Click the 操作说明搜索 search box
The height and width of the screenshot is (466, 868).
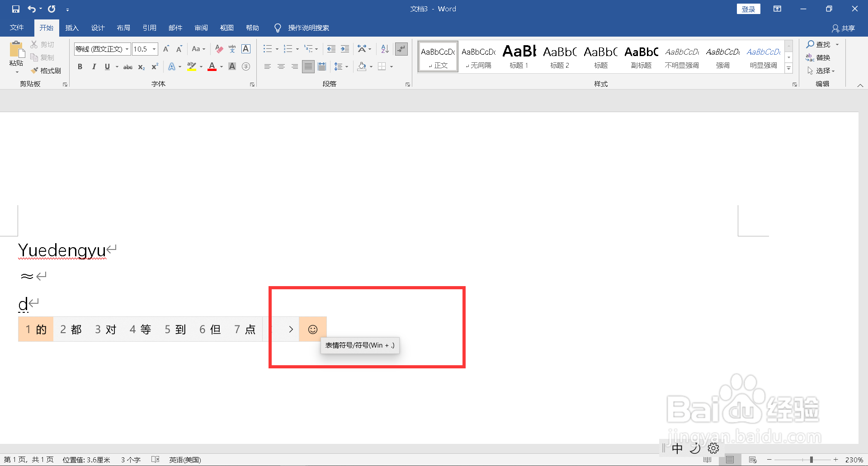click(309, 28)
